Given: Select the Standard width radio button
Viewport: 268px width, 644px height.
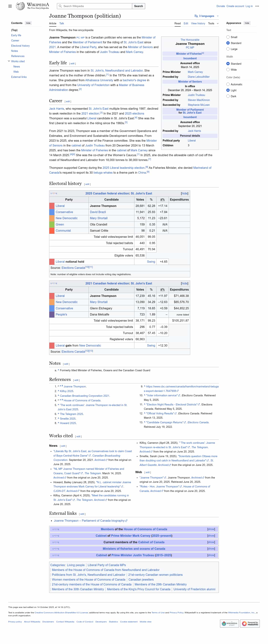Looking at the screenshot, I should [x=228, y=64].
